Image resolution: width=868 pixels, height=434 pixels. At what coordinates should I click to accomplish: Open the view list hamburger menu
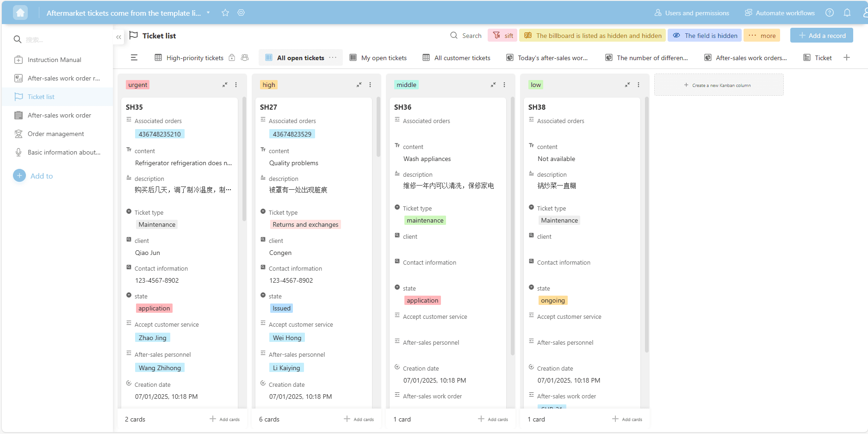134,58
